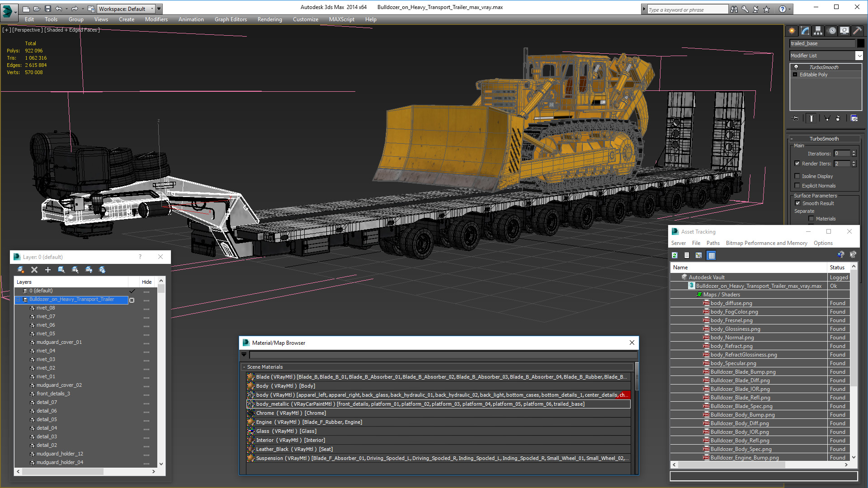Click Refresh icon in Asset Tracking toolbar
Screen dimensions: 868x488
pyautogui.click(x=675, y=255)
